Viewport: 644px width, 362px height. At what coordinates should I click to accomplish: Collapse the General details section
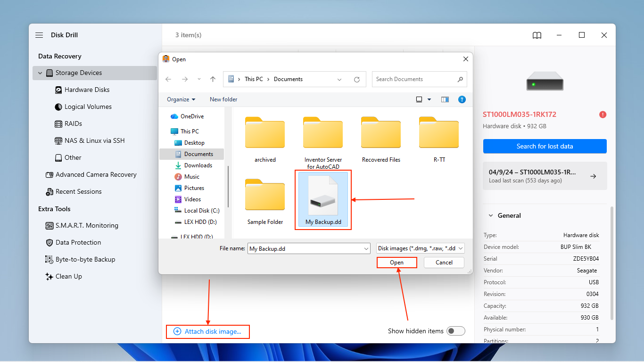tap(490, 215)
